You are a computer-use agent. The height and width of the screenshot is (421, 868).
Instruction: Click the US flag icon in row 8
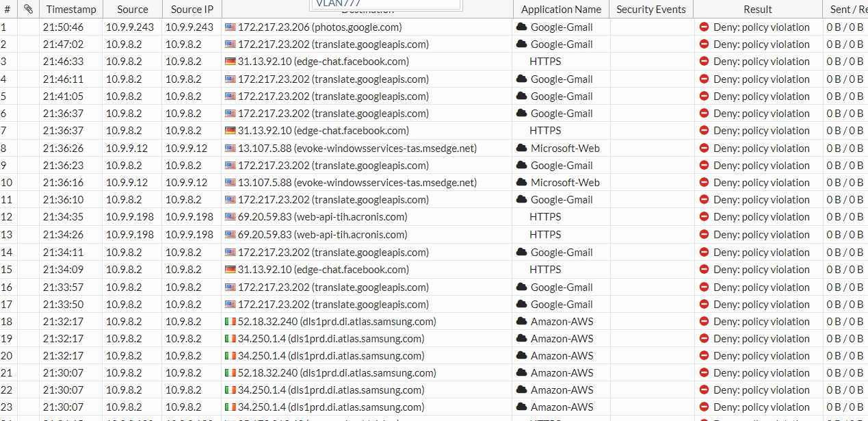(x=230, y=148)
